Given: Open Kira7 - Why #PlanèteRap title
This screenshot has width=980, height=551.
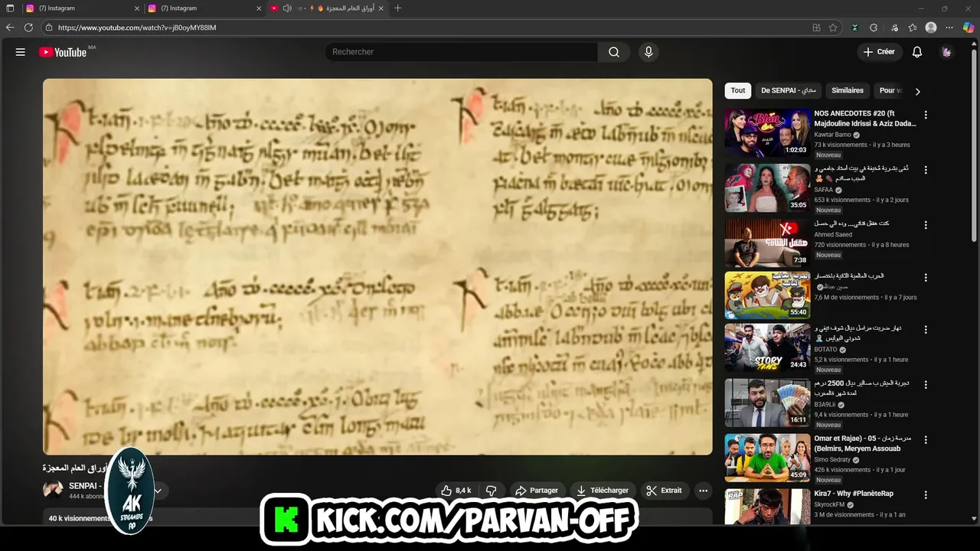Looking at the screenshot, I should click(854, 494).
